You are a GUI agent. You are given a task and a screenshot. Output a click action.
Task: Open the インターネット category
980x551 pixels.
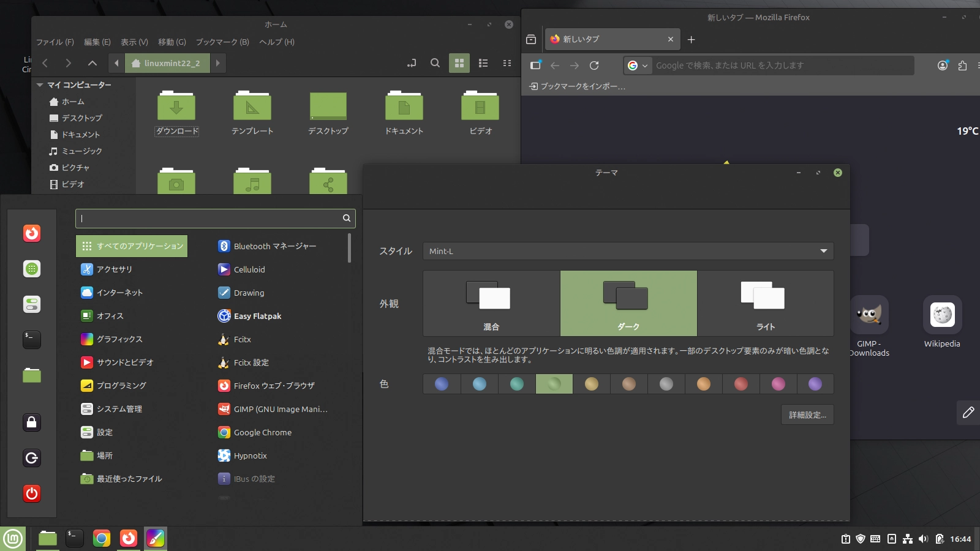click(112, 293)
